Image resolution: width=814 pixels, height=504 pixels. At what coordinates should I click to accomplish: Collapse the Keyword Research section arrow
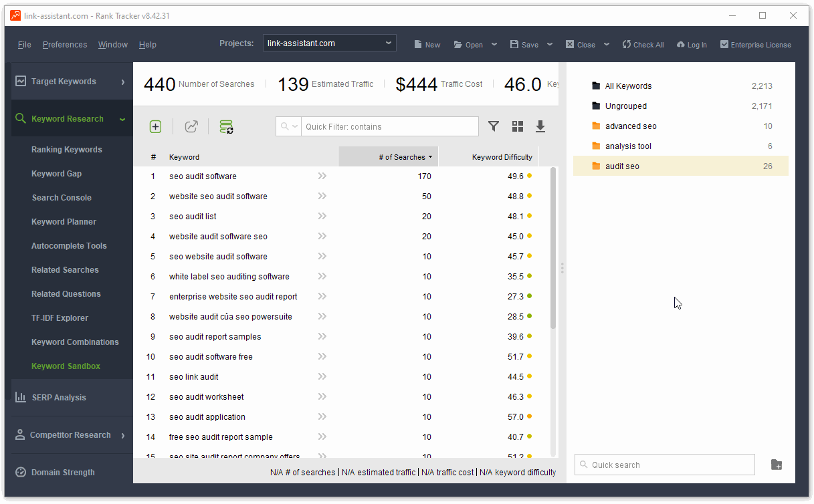[122, 119]
